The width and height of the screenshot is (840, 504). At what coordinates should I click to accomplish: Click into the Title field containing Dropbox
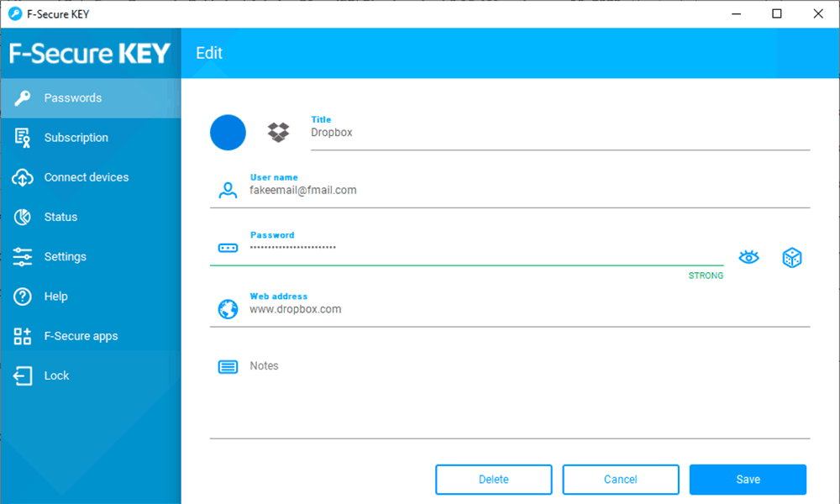point(559,132)
